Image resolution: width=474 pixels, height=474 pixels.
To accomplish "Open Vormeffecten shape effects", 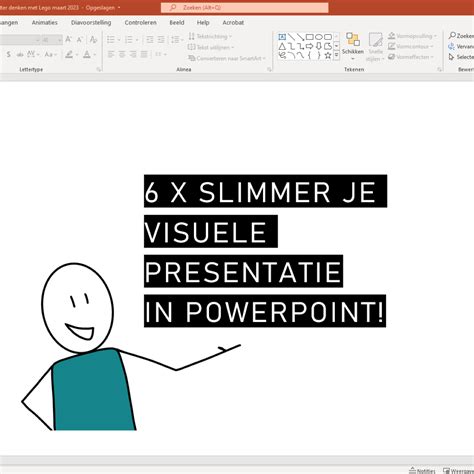I will [x=411, y=57].
